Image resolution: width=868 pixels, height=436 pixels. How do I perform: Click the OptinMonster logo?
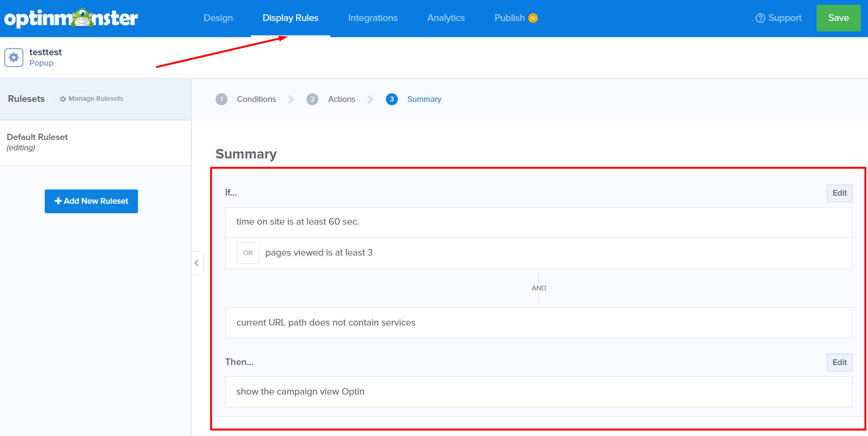(71, 18)
